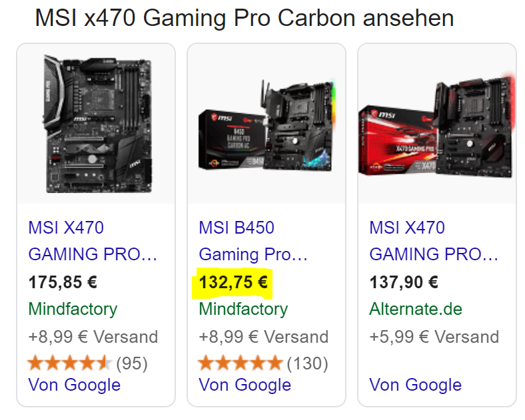Click Von Google under the Alternate.de card
This screenshot has width=525, height=420.
tap(415, 385)
